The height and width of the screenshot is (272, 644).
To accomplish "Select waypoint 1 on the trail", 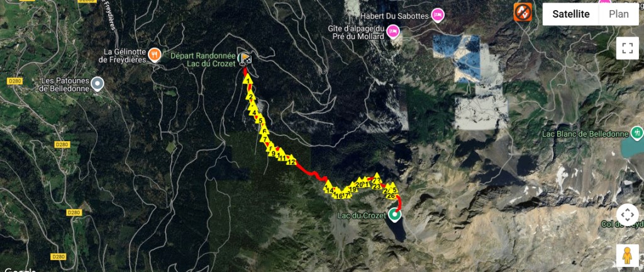I will [248, 80].
